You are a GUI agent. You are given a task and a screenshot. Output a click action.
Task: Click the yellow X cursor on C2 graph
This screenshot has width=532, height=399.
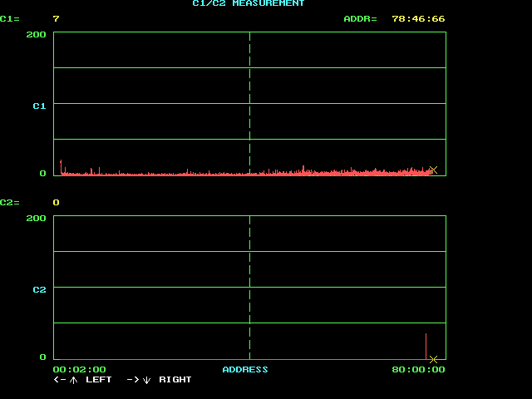click(x=433, y=359)
